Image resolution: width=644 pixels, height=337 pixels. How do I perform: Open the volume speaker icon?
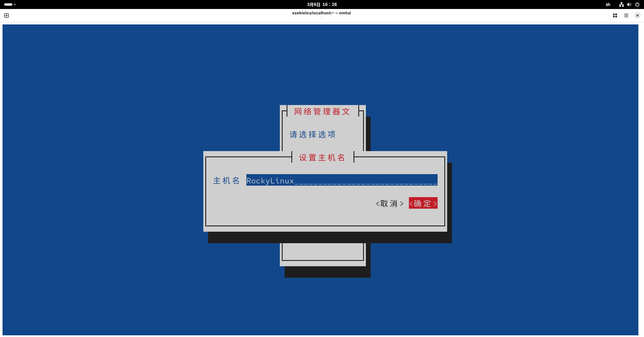[629, 4]
